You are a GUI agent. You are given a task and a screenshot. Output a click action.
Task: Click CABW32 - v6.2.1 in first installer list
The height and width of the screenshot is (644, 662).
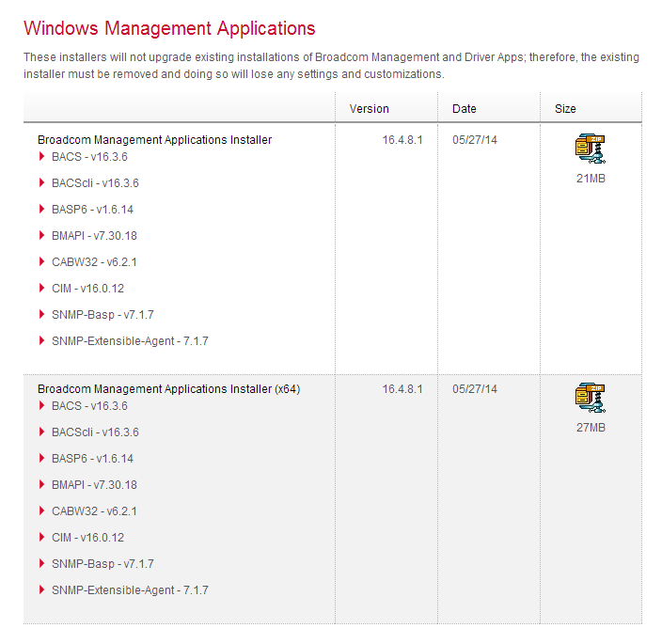point(94,262)
